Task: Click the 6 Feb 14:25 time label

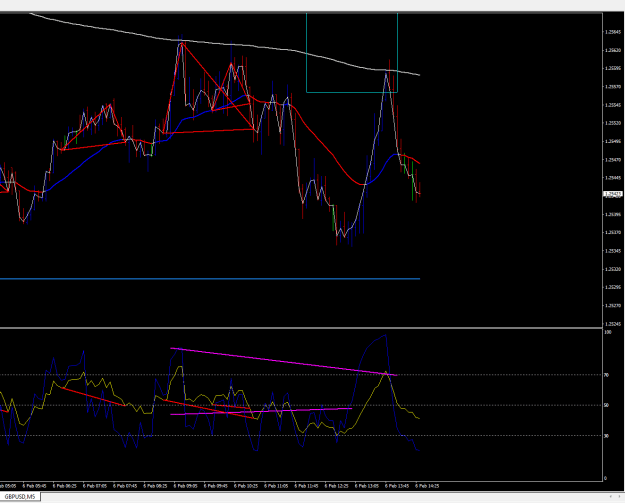Action: pos(427,486)
